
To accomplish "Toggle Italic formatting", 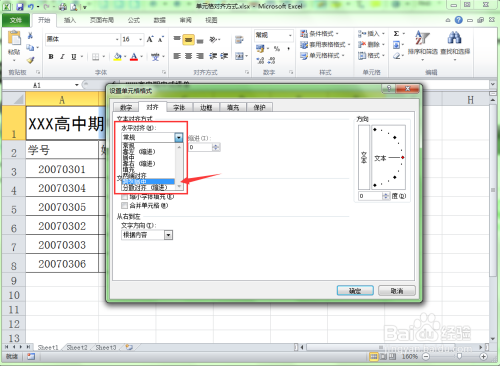I will (x=62, y=57).
